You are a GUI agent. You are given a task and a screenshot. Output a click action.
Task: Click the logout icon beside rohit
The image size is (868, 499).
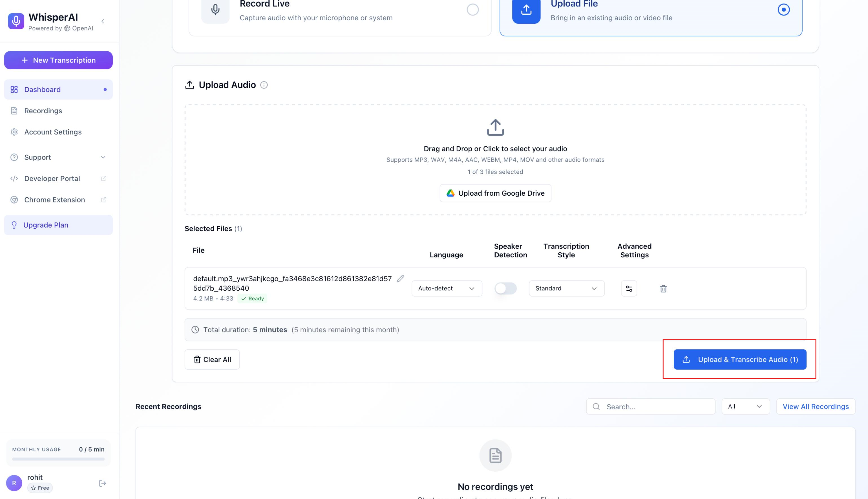(x=102, y=483)
